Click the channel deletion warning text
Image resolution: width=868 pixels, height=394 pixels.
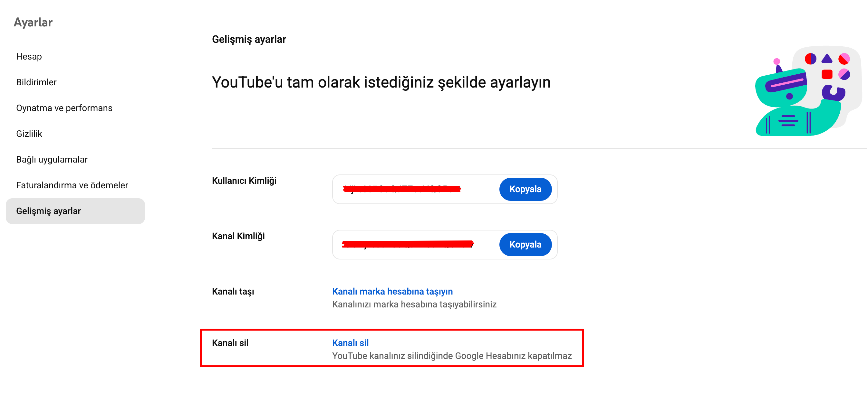[451, 355]
